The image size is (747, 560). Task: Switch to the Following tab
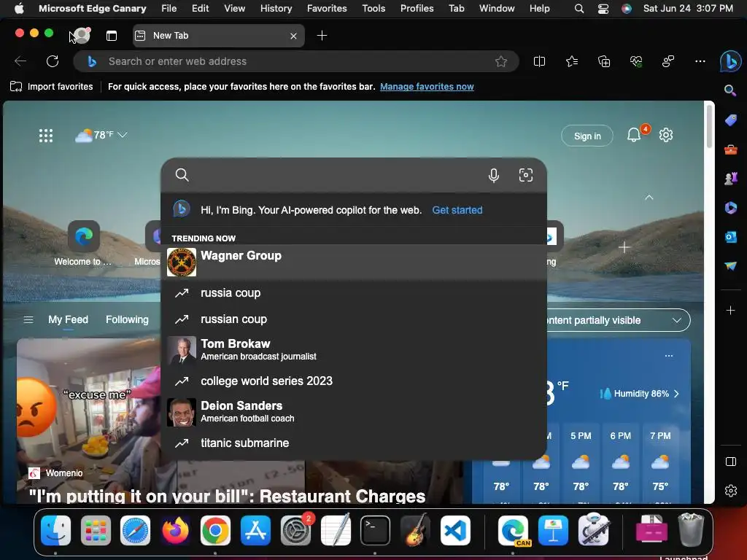click(127, 319)
